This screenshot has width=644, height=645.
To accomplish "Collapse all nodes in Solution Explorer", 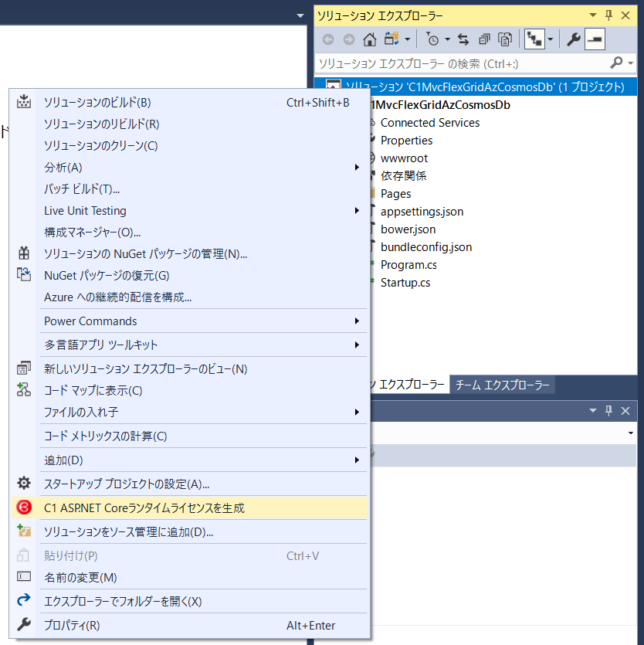I will click(485, 39).
